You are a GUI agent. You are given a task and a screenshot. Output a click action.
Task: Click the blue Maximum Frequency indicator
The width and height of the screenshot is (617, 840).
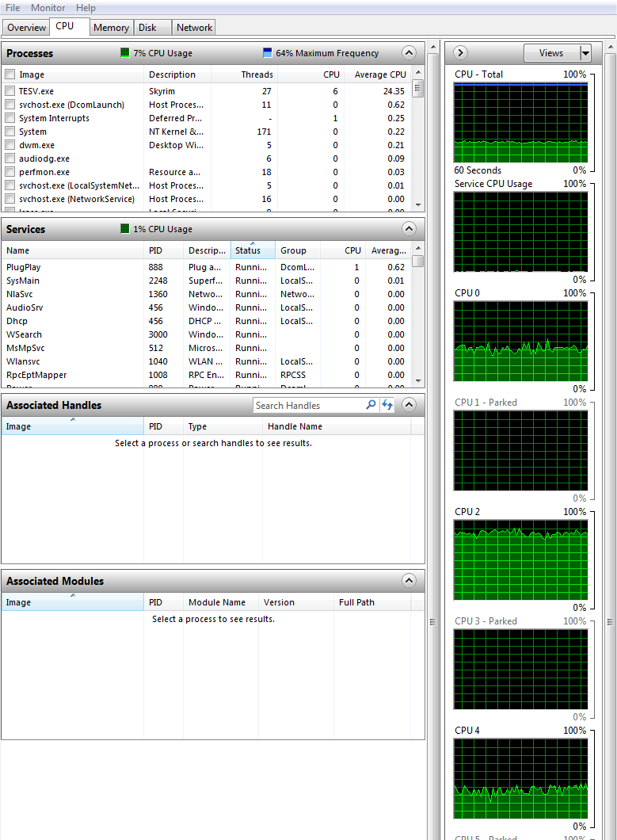pyautogui.click(x=268, y=53)
